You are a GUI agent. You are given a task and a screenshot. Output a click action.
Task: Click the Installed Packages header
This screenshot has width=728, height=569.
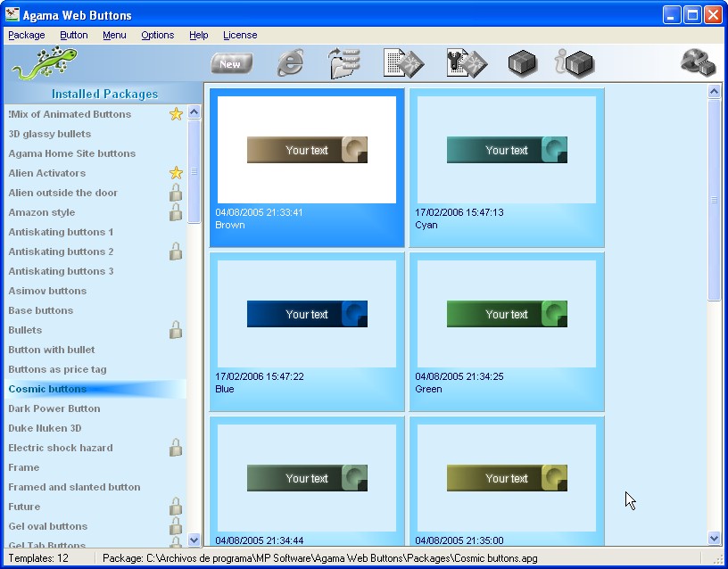104,94
